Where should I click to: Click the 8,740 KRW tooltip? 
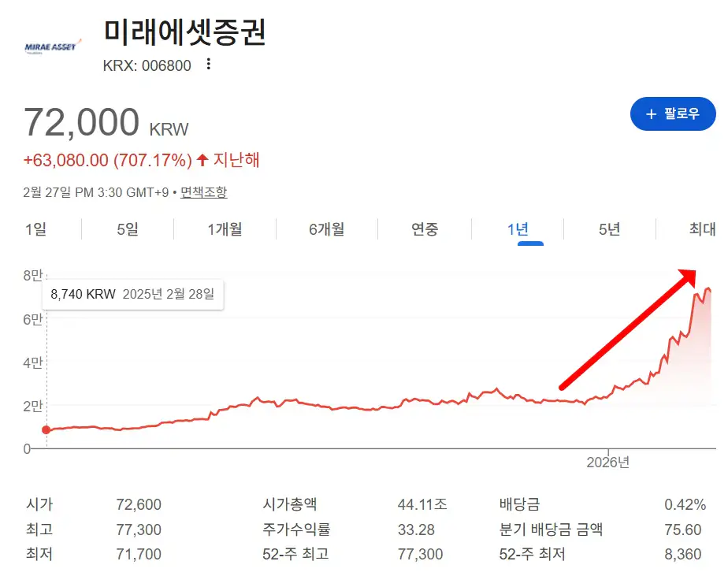pyautogui.click(x=133, y=294)
